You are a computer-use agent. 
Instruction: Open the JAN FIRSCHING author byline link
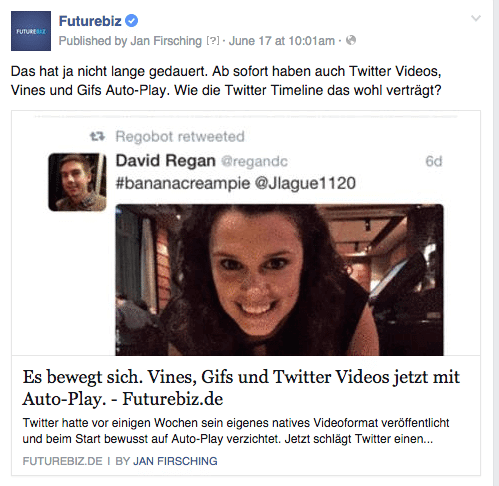tap(175, 461)
